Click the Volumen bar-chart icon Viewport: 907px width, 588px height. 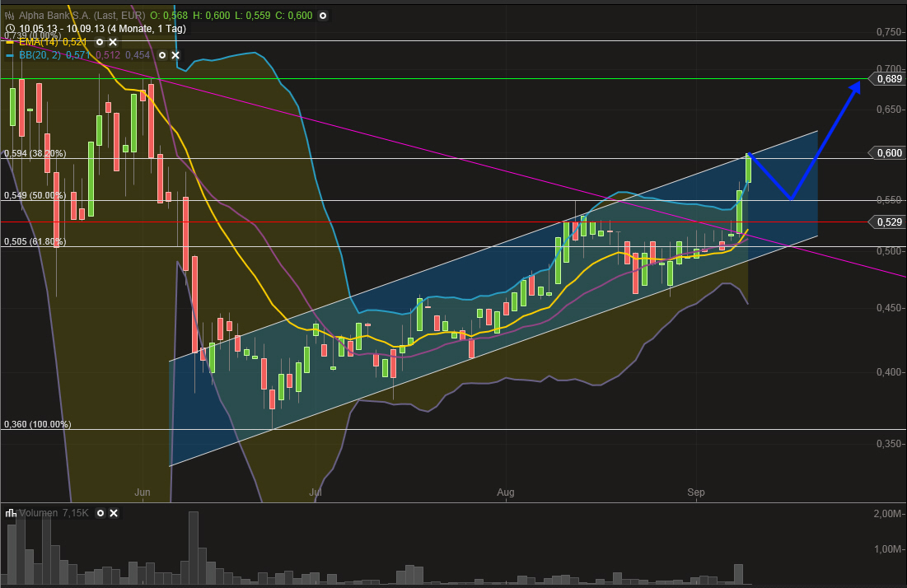(11, 513)
